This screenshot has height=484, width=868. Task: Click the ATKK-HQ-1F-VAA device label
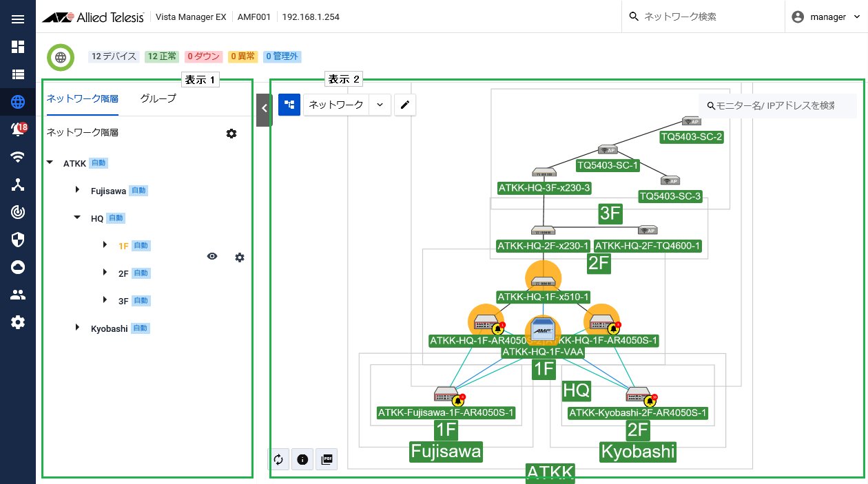543,352
